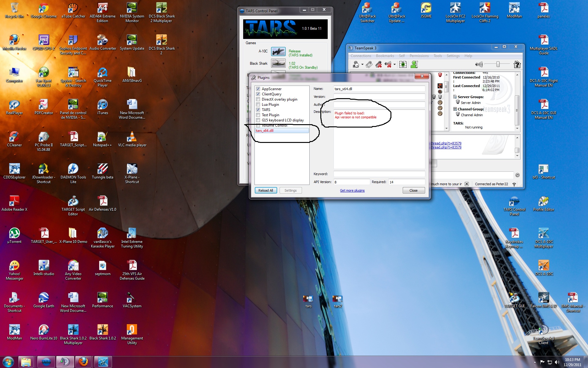Viewport: 588px width, 368px height.
Task: Open the Self menu in TeamSpeak
Action: click(x=402, y=56)
